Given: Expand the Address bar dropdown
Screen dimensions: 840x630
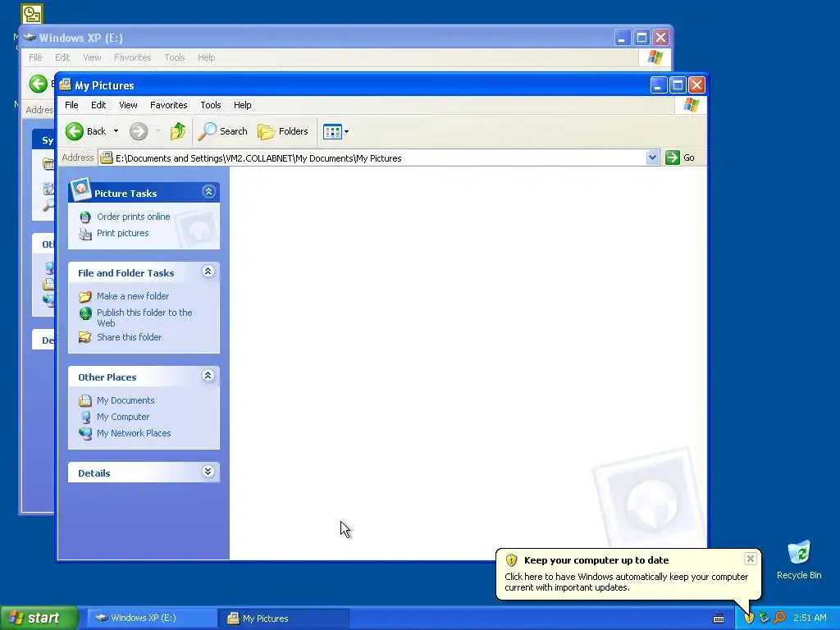Looking at the screenshot, I should [652, 157].
